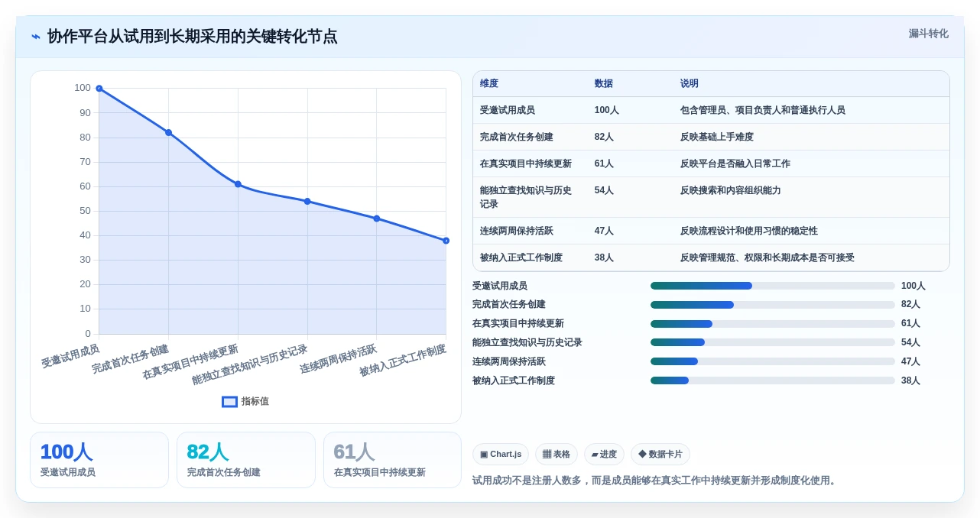The image size is (980, 518).
Task: Click the 受邀试用成员 progress bar
Action: coord(773,286)
